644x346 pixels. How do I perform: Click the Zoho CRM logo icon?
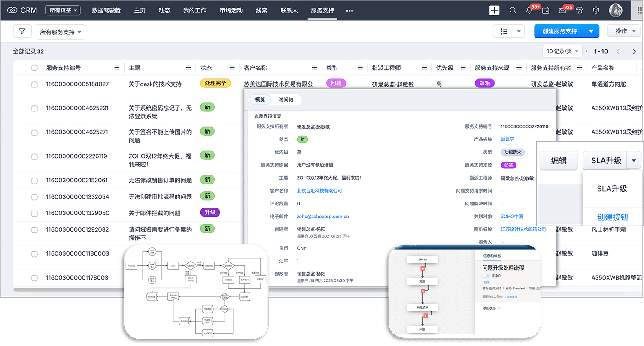(x=12, y=10)
